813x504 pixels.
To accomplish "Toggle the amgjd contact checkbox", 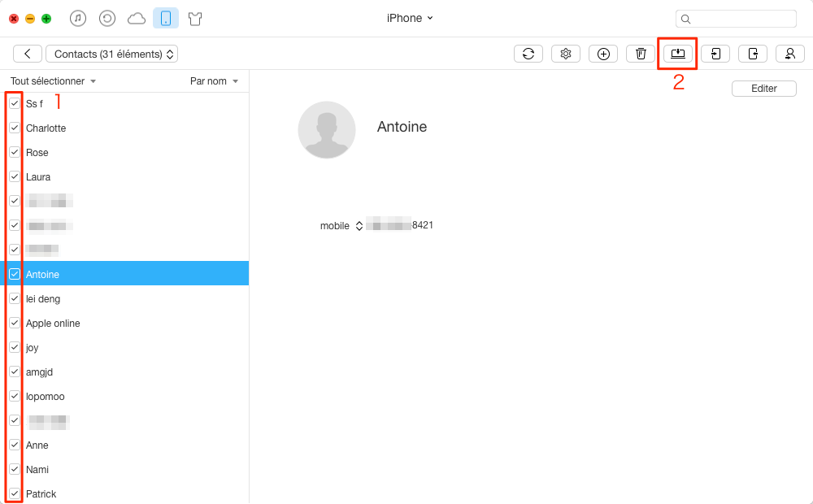I will tap(15, 371).
